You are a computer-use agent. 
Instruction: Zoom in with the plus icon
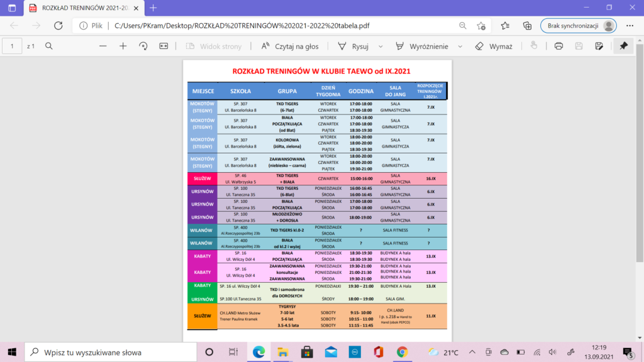click(123, 46)
